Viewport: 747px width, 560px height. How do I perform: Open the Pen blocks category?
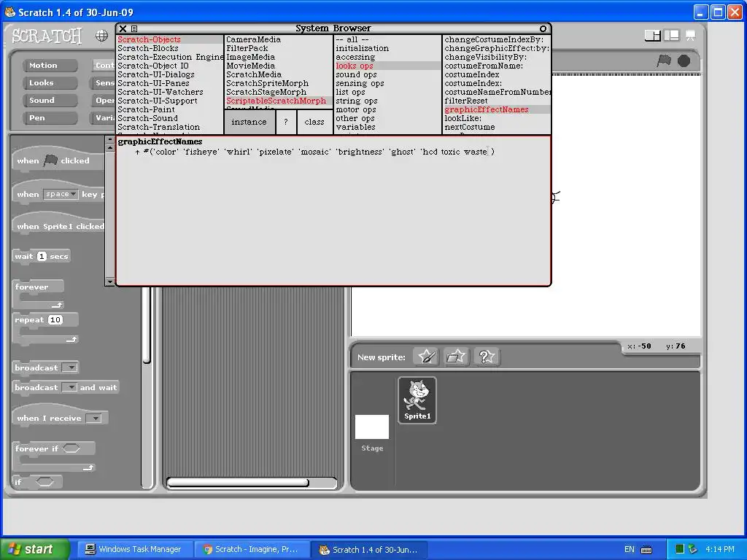50,118
